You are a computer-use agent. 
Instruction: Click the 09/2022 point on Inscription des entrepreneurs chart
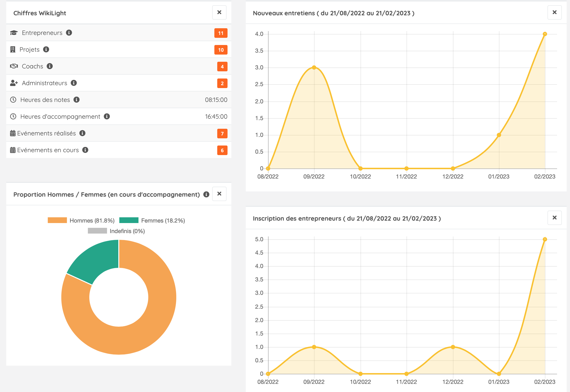[314, 347]
